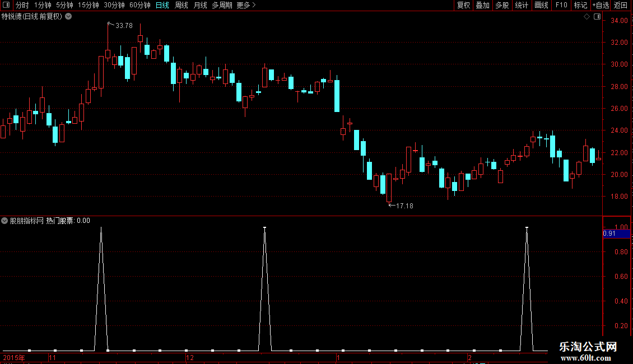Click the 18.00 price axis label
Screen dimensions: 633x364
619,197
